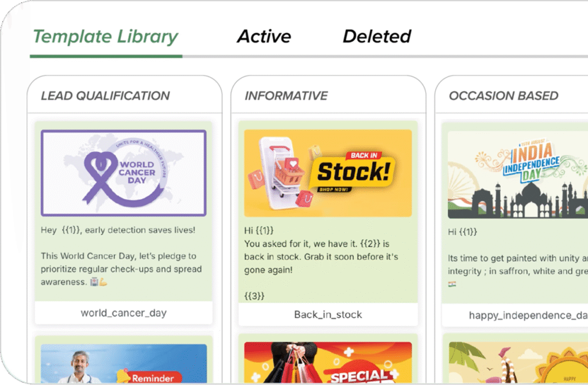The image size is (588, 385).
Task: Click the Occasion Based column header
Action: pyautogui.click(x=503, y=96)
